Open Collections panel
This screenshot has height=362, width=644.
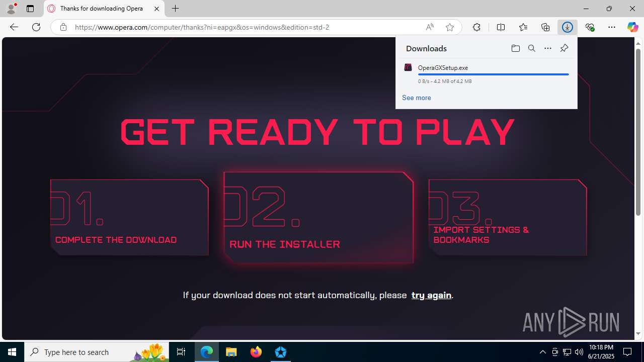545,27
